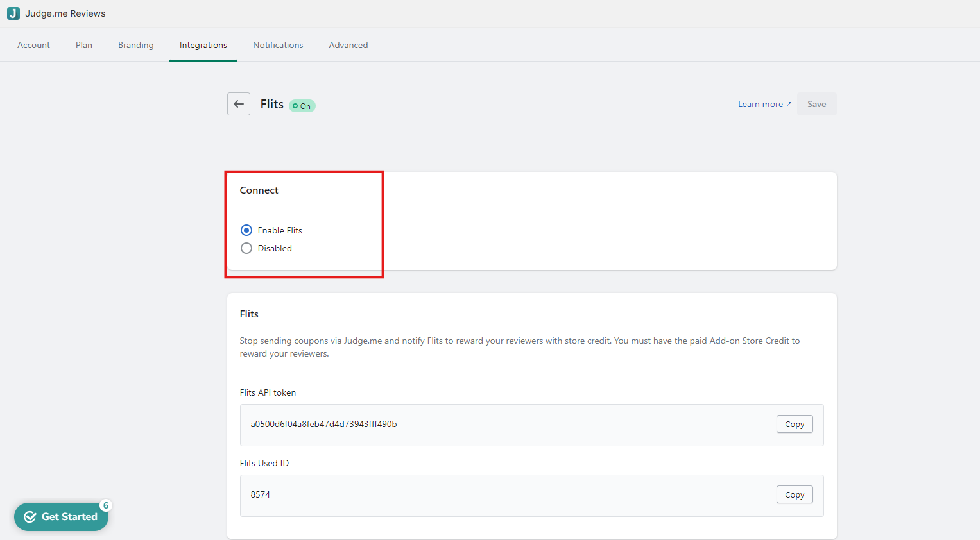Click the Save button
Screen dimensions: 980x540
(817, 104)
